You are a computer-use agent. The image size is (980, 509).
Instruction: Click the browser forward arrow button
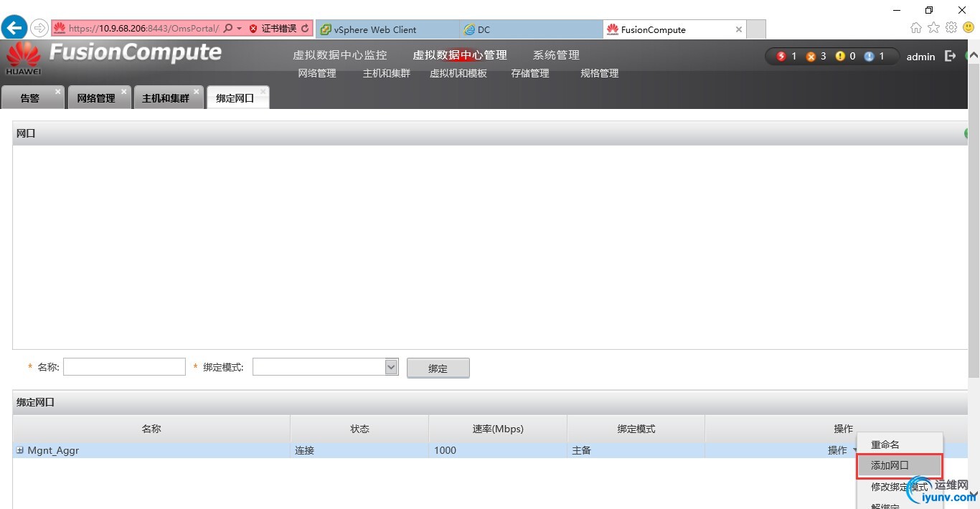39,29
